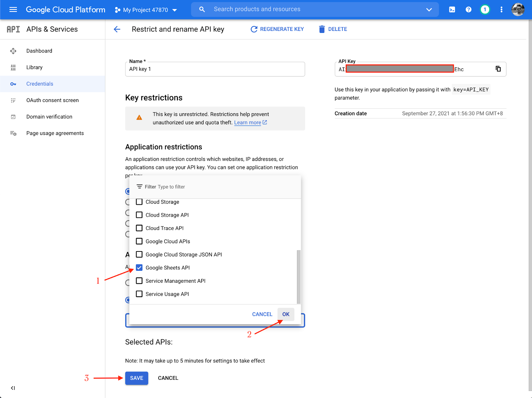The width and height of the screenshot is (532, 398).
Task: Click the SAVE button
Action: coord(136,378)
